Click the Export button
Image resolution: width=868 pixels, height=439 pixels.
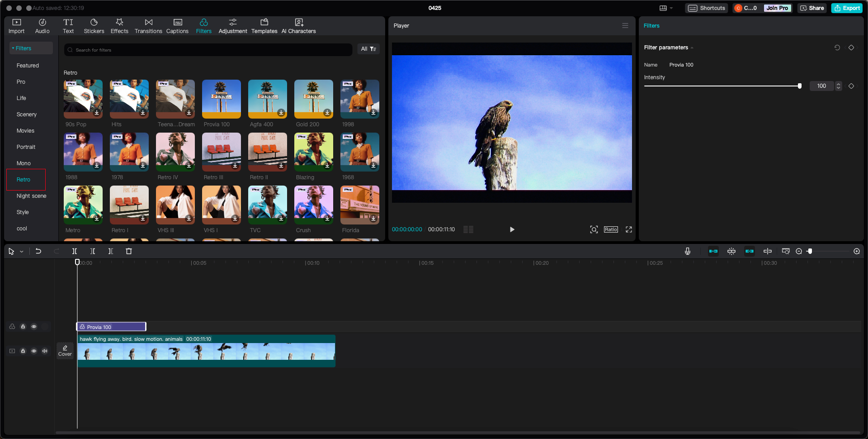pos(847,8)
